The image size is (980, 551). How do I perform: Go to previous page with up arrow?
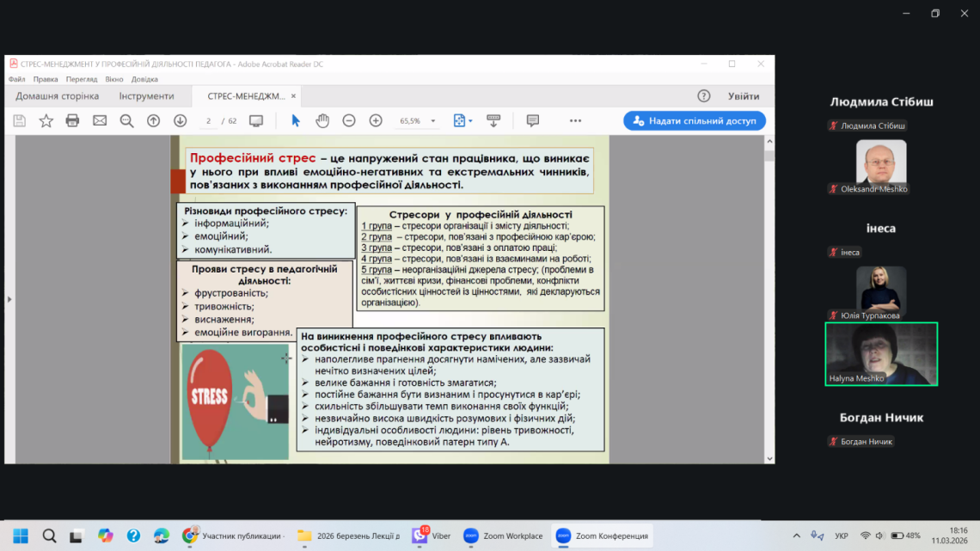click(153, 121)
